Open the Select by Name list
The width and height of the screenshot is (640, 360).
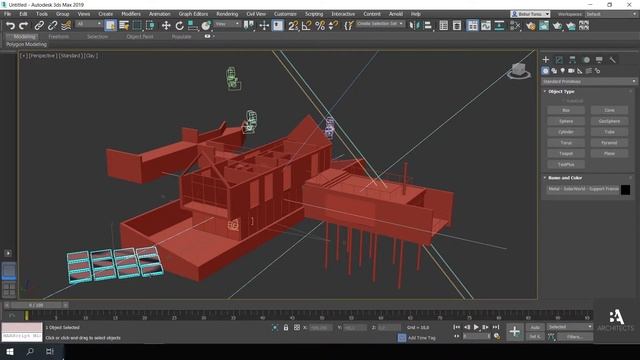[124, 26]
